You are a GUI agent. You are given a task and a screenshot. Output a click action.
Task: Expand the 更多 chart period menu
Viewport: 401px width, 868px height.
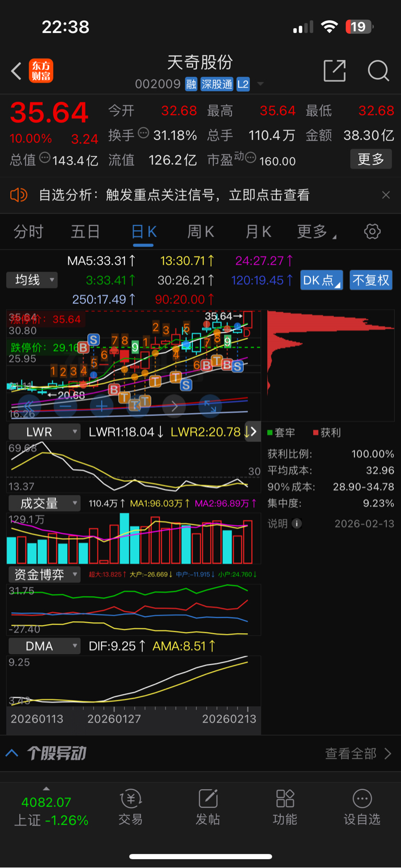tap(316, 232)
